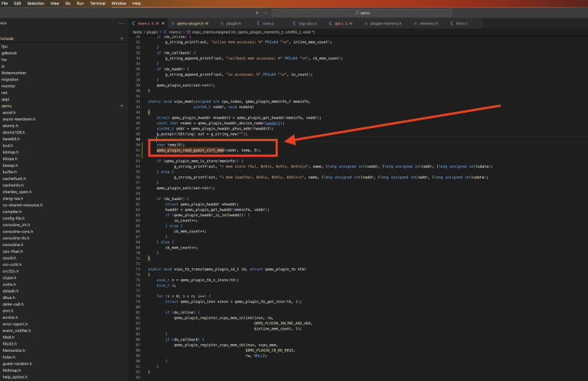Click the qemu search command box
The image size is (588, 381).
tap(362, 13)
